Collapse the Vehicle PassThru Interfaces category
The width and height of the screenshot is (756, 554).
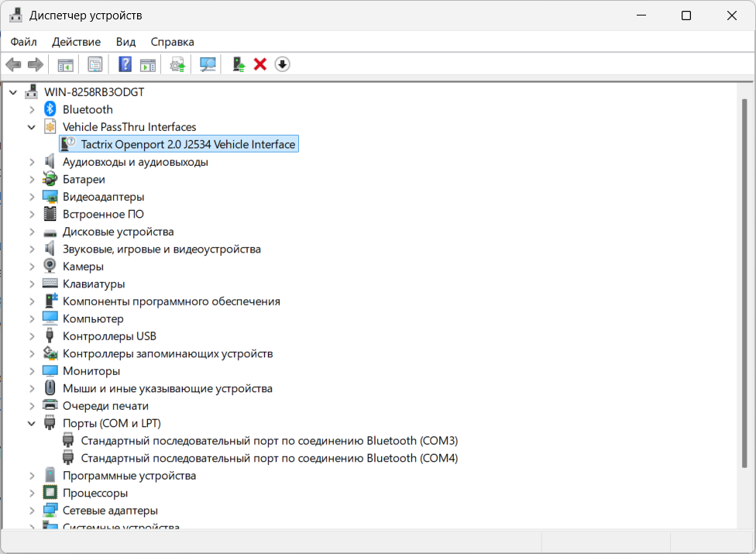[32, 126]
